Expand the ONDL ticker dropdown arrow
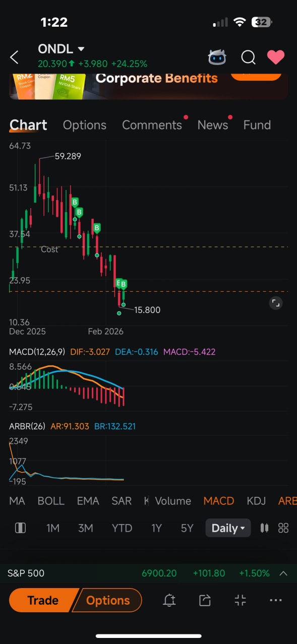This screenshot has width=297, height=644. pyautogui.click(x=81, y=49)
